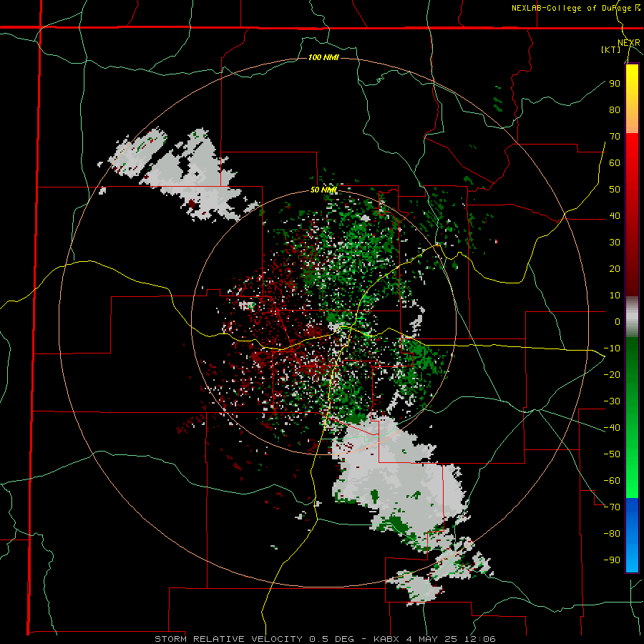Select the 100 NMI range ring label
This screenshot has width=644, height=644.
click(323, 57)
